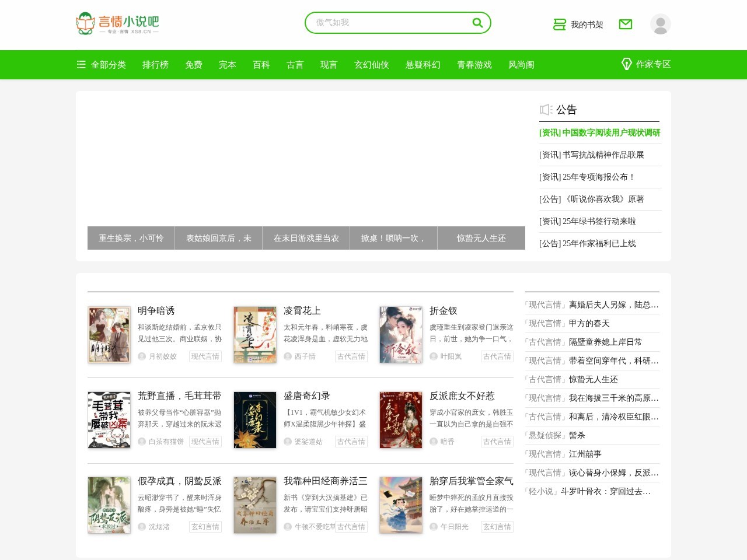Select banner tab 重生换宗，小可怜
Screen dimensions: 747x560
(131, 238)
